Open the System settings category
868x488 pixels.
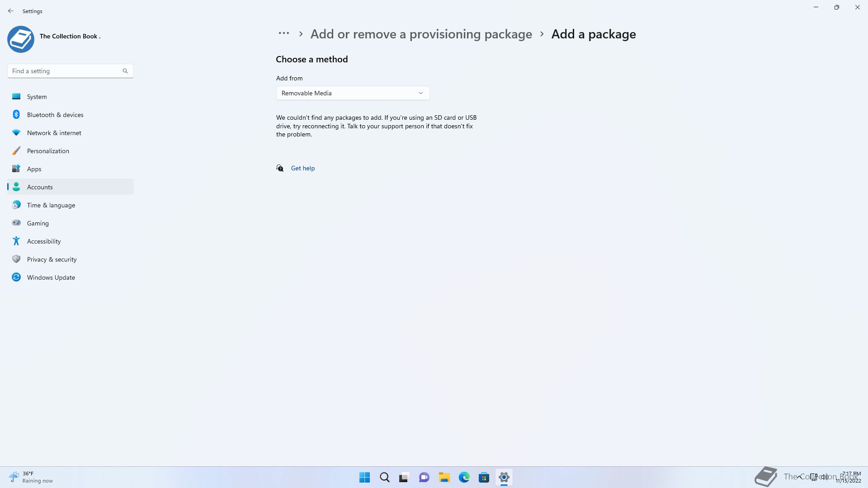pos(71,97)
